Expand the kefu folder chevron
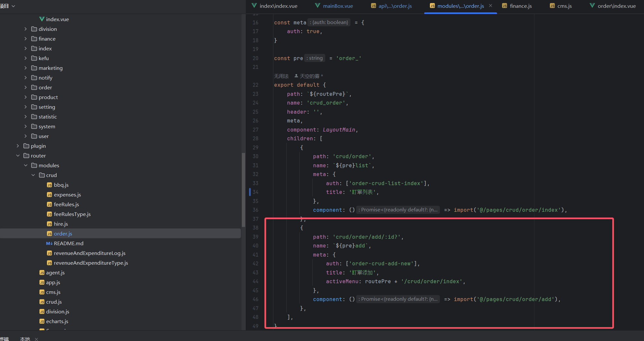 (x=26, y=58)
